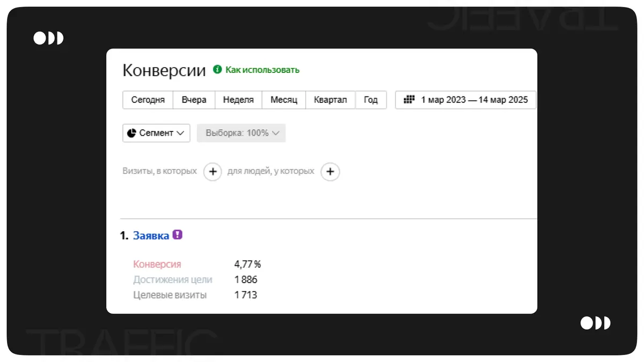Select the Конверсия metric label

coord(157,264)
